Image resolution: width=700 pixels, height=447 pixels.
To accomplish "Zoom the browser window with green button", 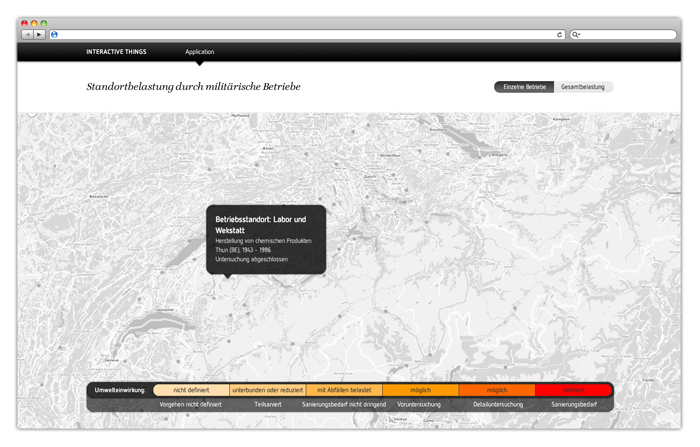I will pyautogui.click(x=43, y=23).
